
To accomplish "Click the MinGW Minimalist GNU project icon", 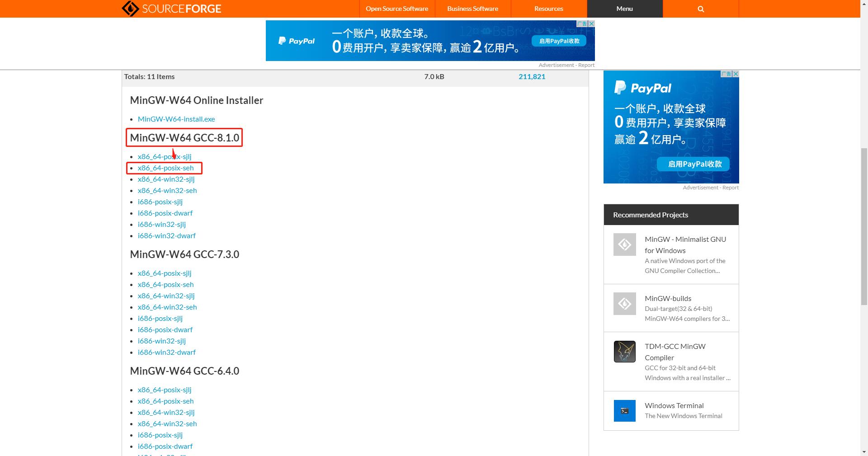I will point(625,244).
